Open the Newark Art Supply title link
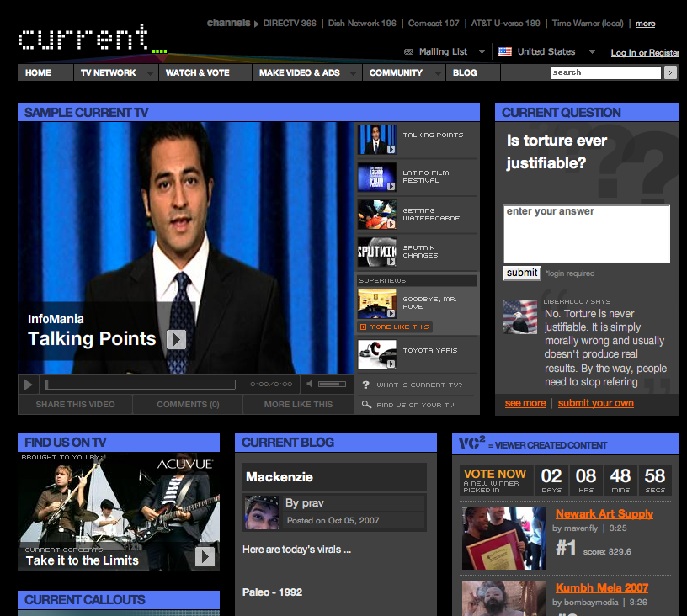The image size is (687, 616). click(604, 513)
